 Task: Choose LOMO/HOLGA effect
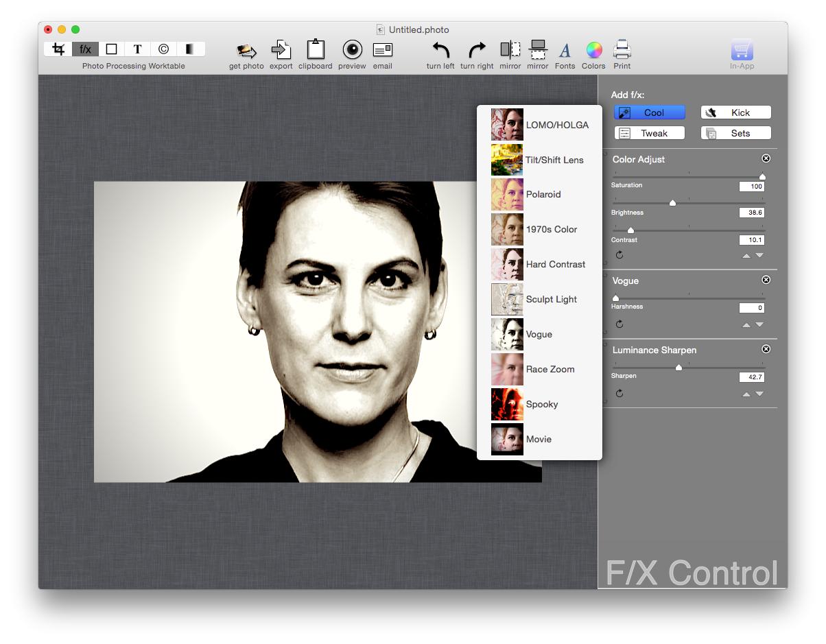coord(540,125)
